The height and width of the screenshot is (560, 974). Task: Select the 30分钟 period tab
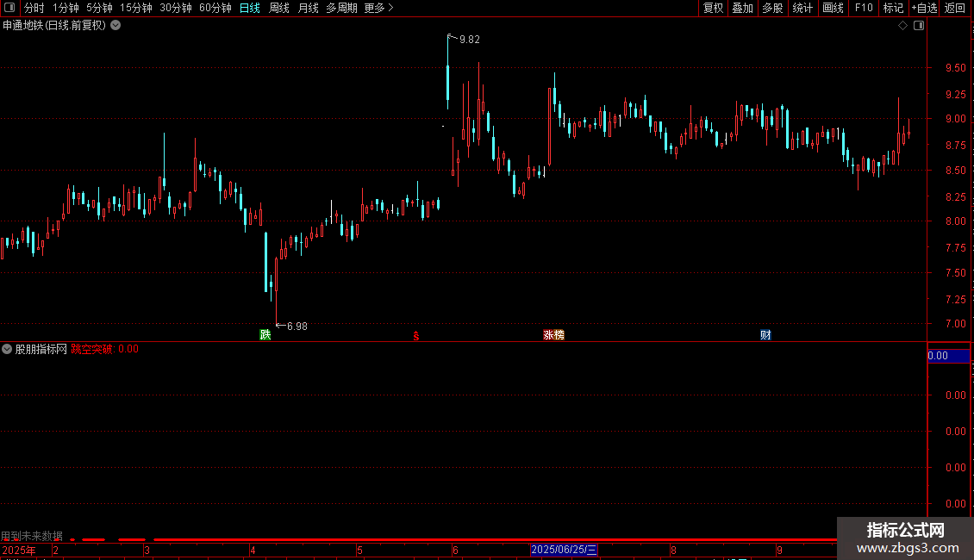tap(176, 8)
